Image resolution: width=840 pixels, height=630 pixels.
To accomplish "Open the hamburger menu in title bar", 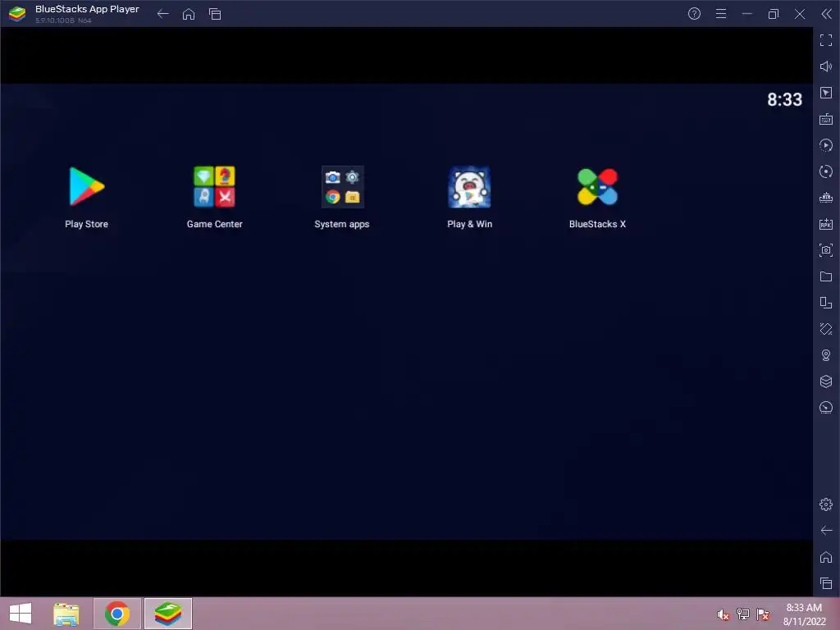I will 721,14.
